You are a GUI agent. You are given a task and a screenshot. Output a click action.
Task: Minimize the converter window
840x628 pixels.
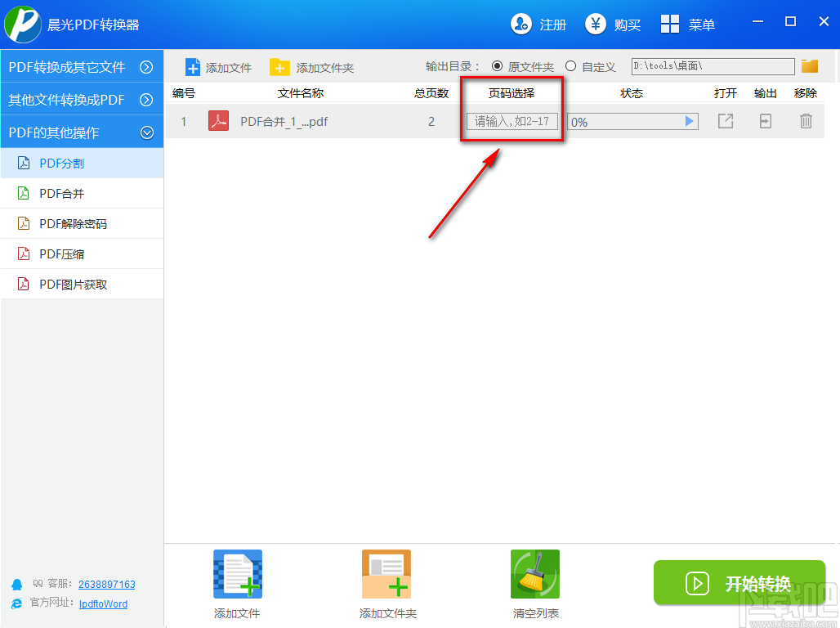click(x=757, y=21)
